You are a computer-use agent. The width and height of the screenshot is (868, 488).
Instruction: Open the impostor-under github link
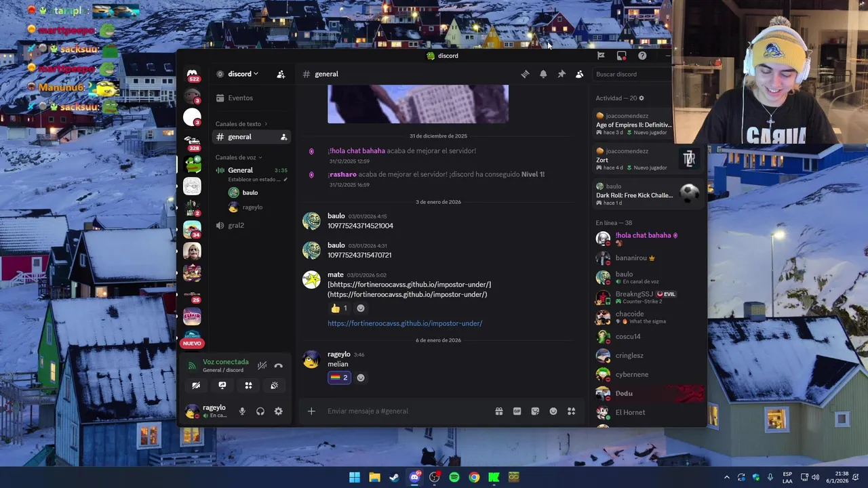point(405,323)
